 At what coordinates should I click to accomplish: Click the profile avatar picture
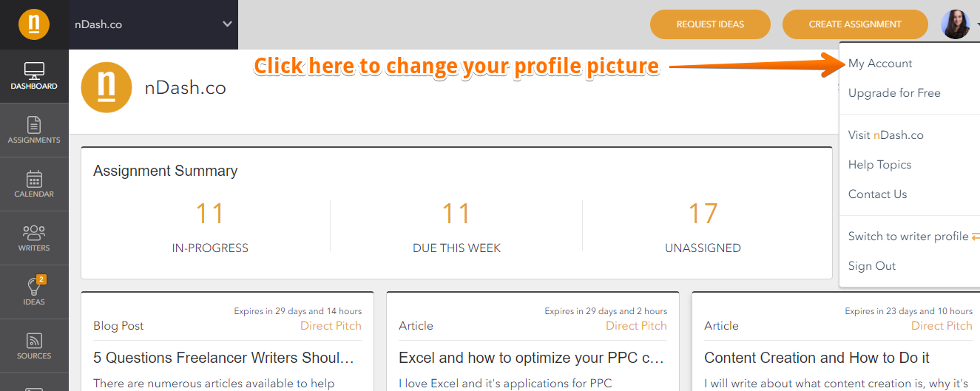[956, 24]
